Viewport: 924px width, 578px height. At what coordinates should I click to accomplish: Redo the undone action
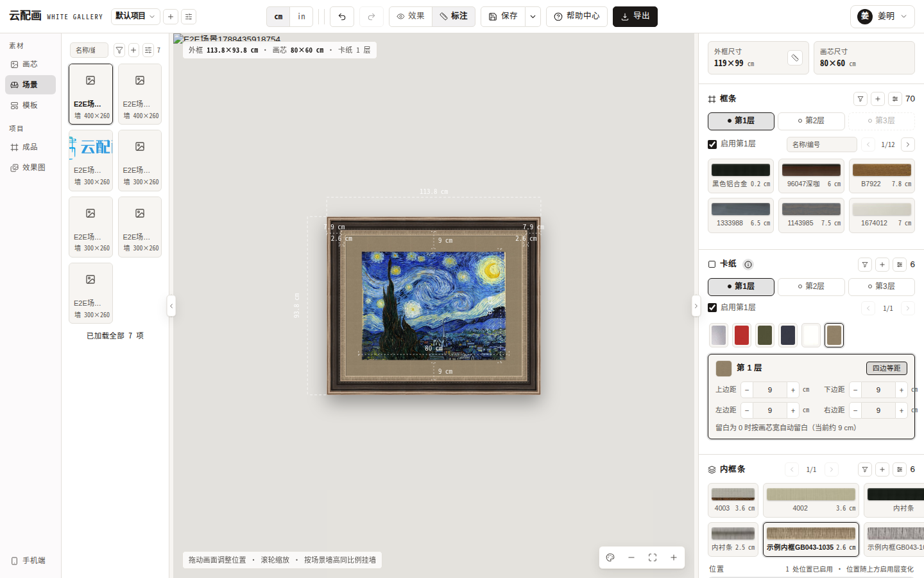372,17
